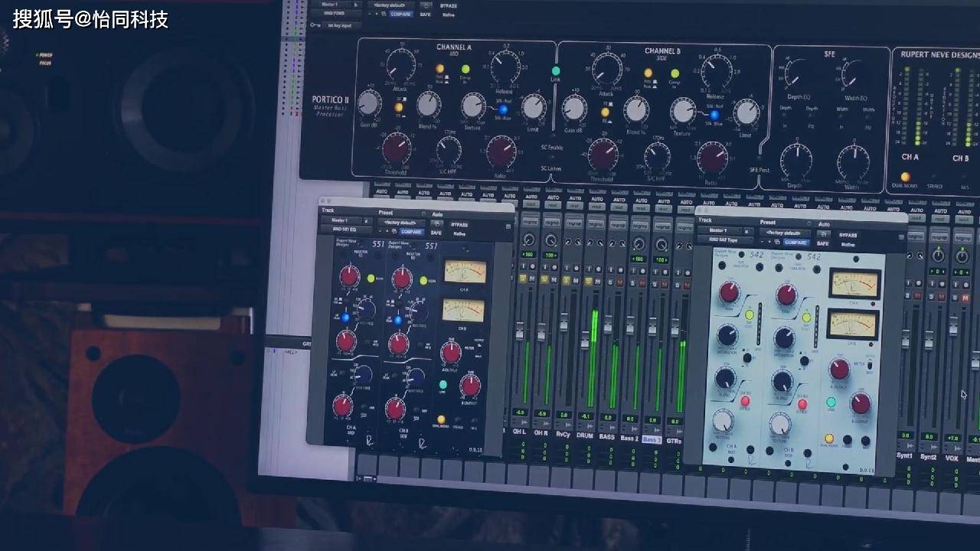Click Channel B FF/FB orange button
The width and height of the screenshot is (980, 551).
click(x=606, y=112)
